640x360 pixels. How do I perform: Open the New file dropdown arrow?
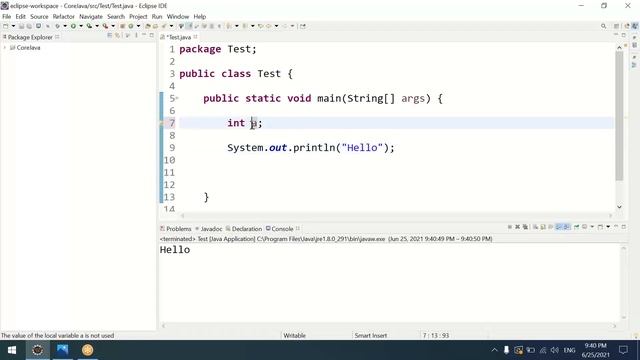click(x=13, y=26)
